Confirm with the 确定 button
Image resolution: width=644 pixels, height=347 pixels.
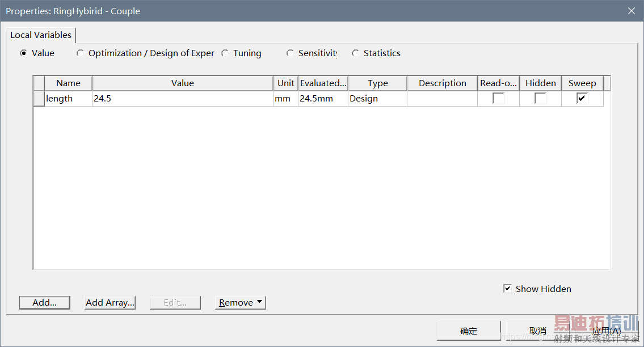click(469, 331)
